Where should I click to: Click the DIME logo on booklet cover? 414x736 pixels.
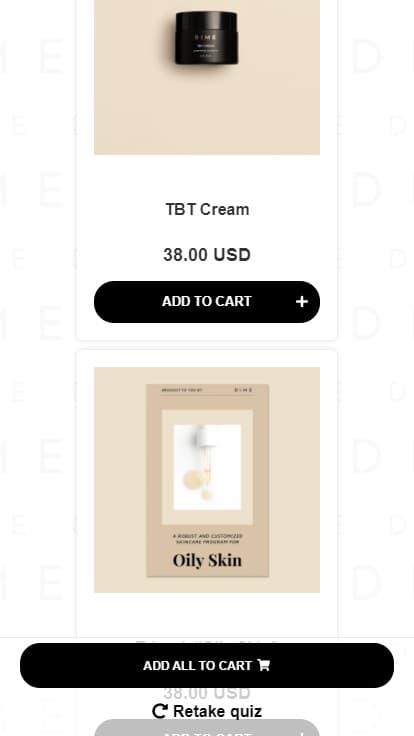[x=244, y=390]
